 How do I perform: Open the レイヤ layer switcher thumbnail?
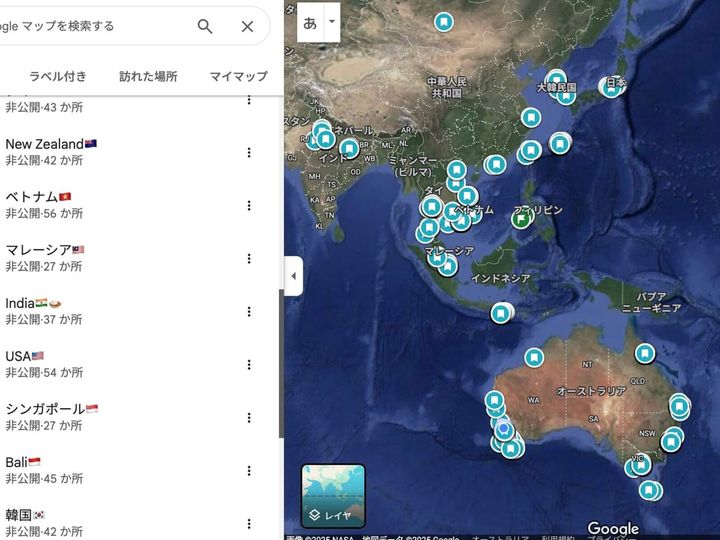click(x=333, y=496)
